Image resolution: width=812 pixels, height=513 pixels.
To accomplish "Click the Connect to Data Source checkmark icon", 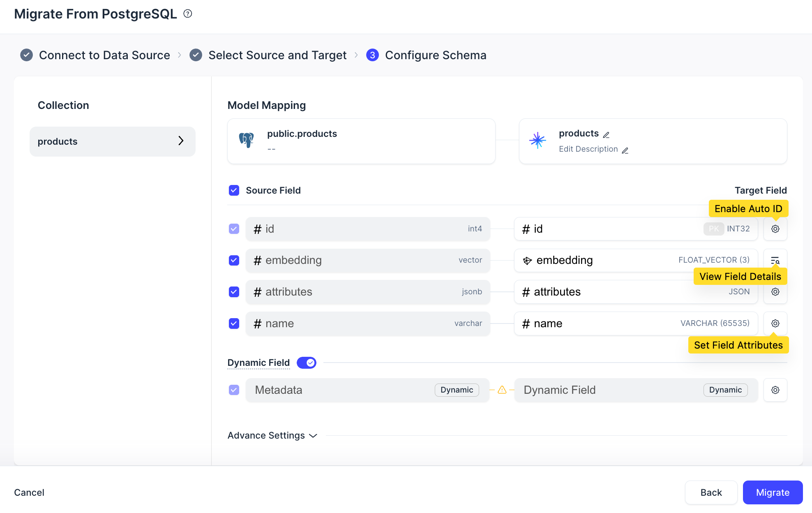I will pos(27,55).
